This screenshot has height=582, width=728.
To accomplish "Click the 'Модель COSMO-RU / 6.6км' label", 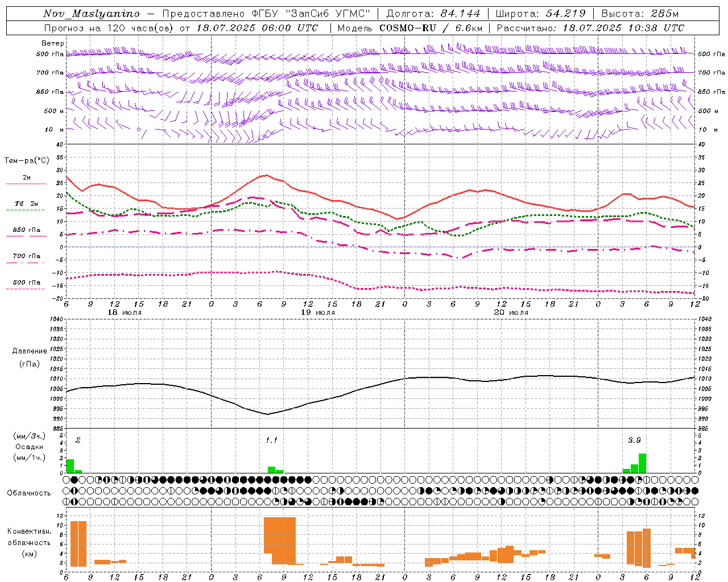I will pos(410,28).
